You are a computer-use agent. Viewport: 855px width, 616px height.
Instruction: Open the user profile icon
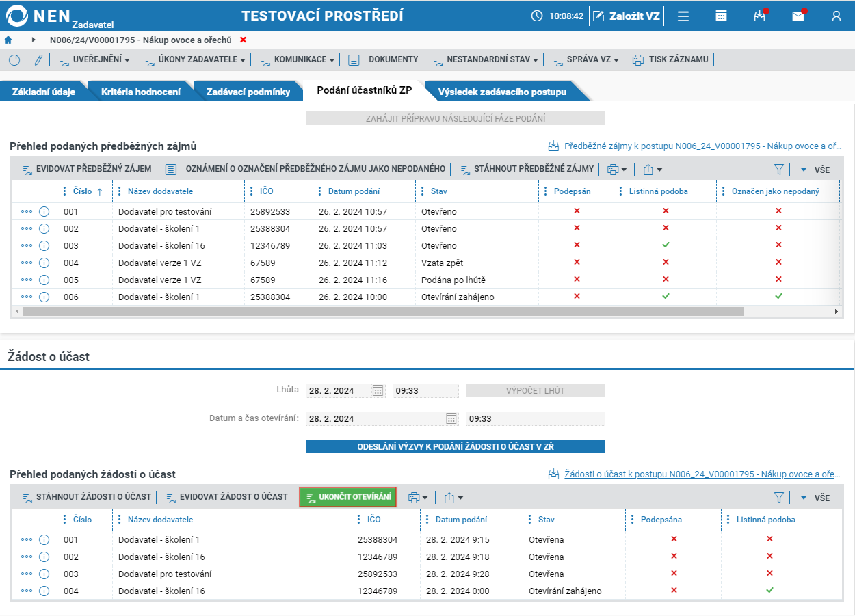[836, 16]
